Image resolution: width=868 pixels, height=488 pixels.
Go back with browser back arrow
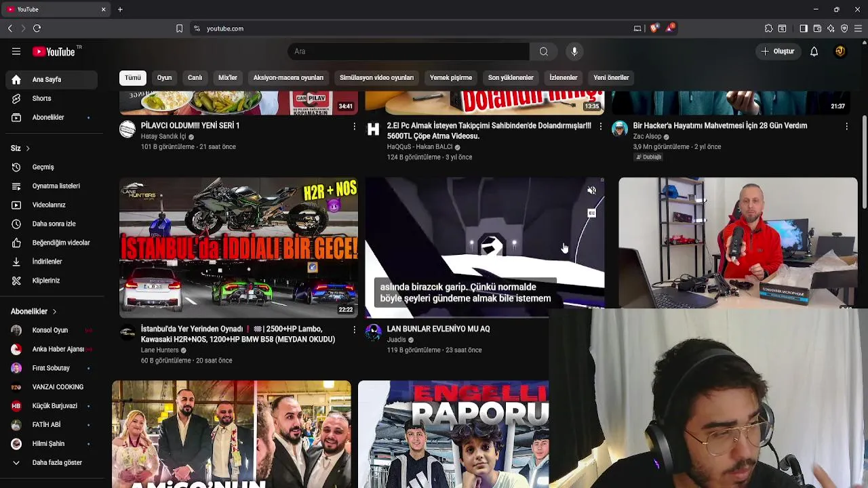[9, 28]
